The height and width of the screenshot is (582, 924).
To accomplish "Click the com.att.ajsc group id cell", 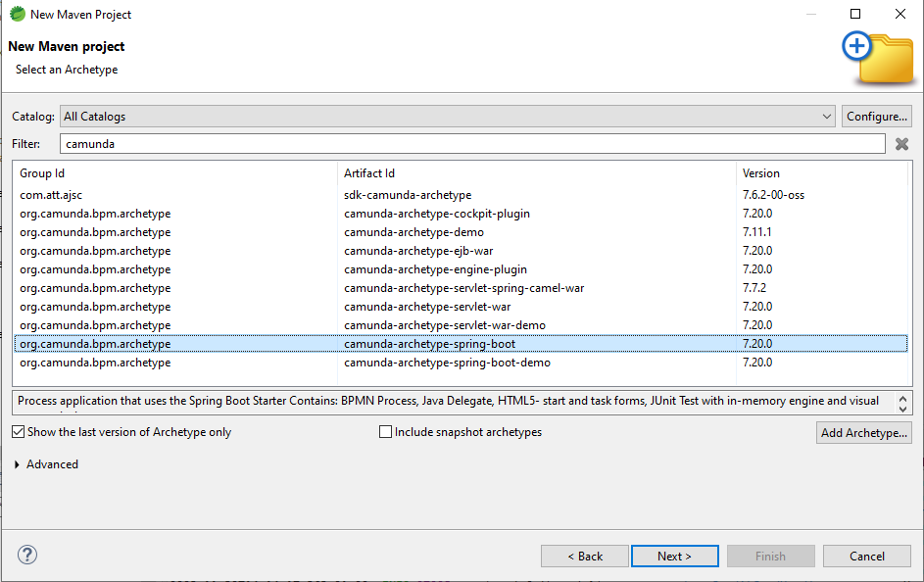I will coord(51,195).
